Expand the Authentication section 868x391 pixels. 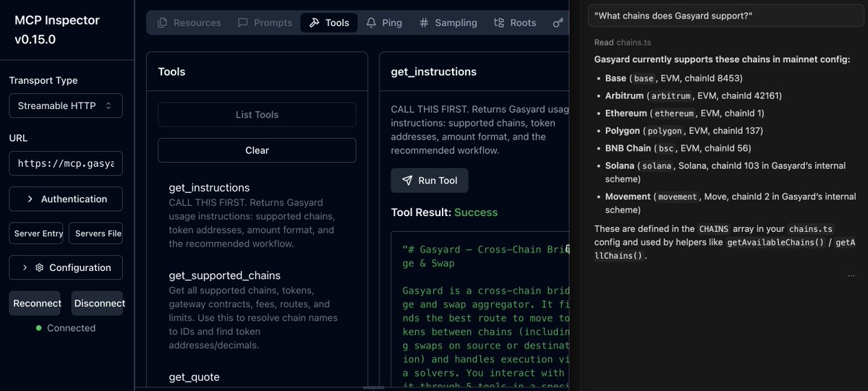point(66,199)
